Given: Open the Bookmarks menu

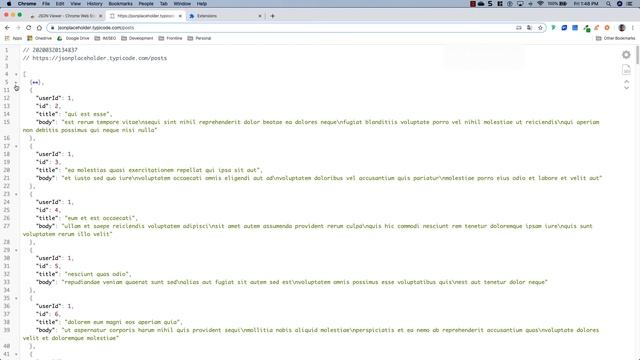Looking at the screenshot, I should (120, 4).
